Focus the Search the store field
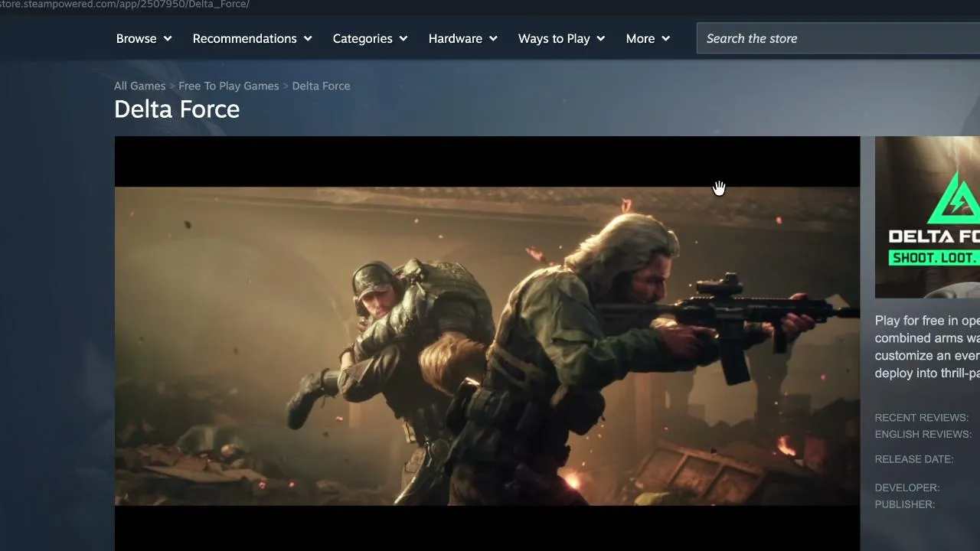Screen dimensions: 980x551 click(x=838, y=38)
